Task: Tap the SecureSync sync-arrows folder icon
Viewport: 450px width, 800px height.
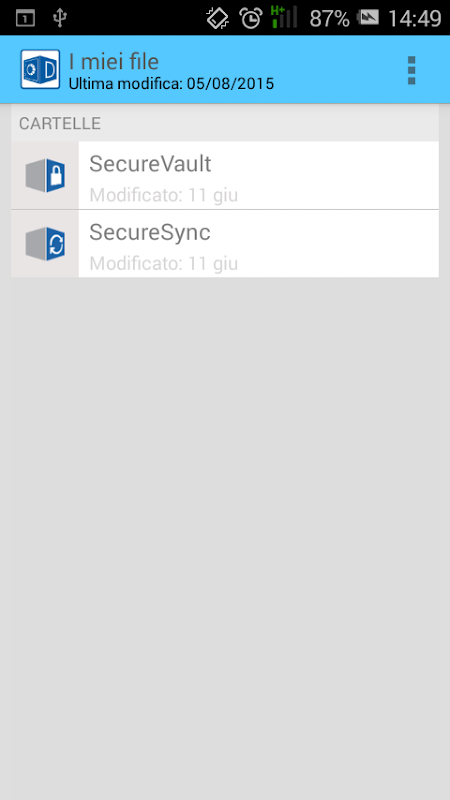Action: point(45,244)
